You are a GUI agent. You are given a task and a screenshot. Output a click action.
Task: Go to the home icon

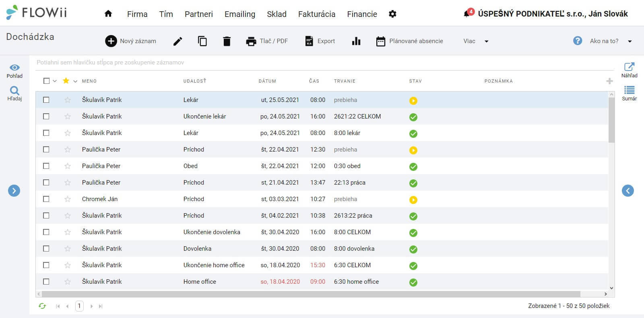[108, 14]
